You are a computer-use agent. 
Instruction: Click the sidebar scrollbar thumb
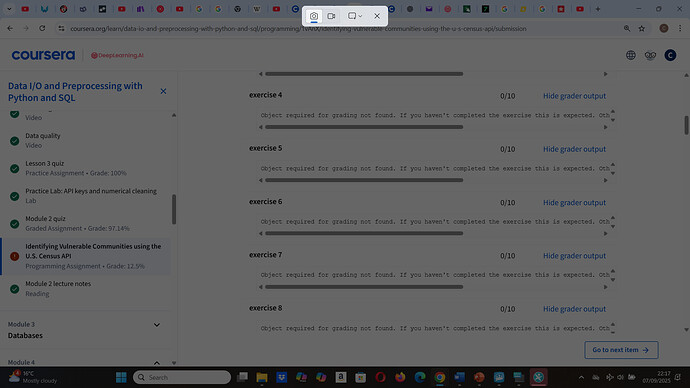click(174, 209)
